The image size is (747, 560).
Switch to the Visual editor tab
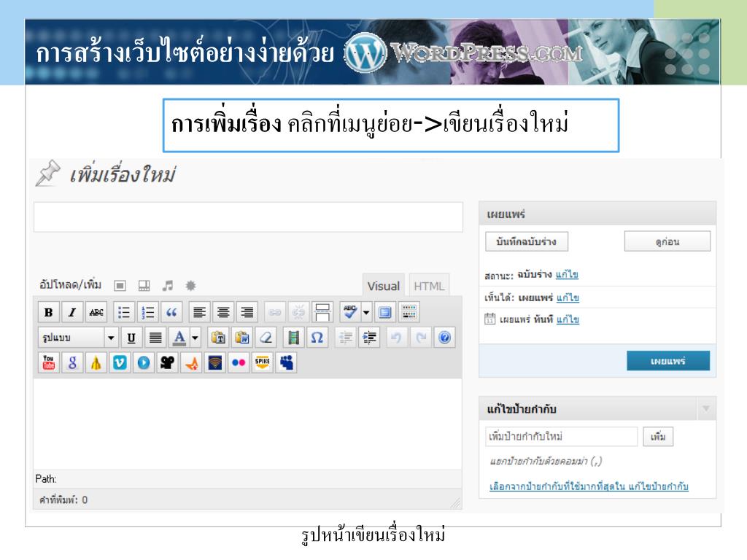pyautogui.click(x=384, y=286)
